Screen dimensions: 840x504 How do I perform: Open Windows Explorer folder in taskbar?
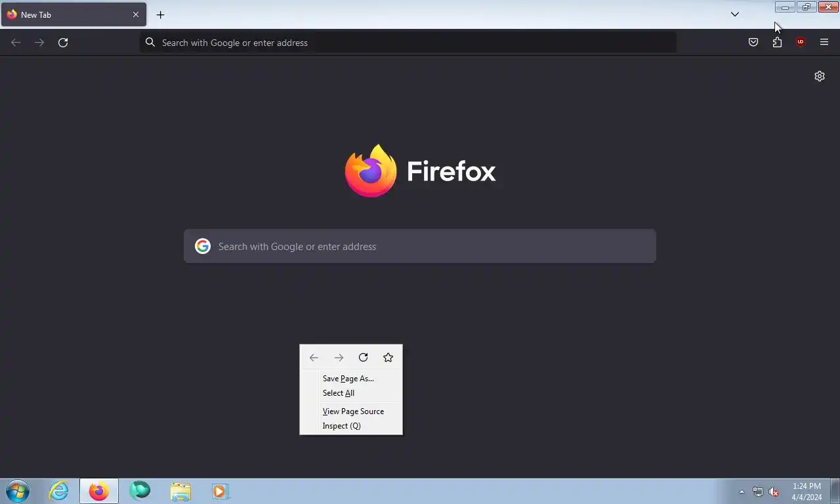pyautogui.click(x=180, y=491)
